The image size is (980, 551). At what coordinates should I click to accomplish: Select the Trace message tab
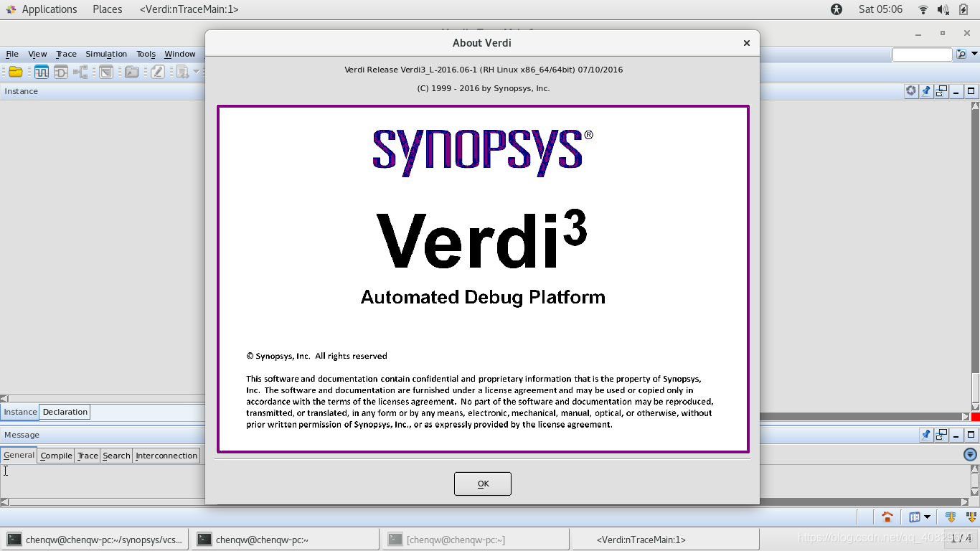click(x=88, y=456)
